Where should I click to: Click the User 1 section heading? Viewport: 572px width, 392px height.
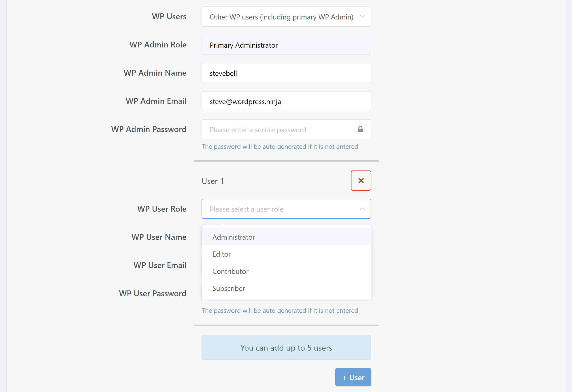(x=213, y=181)
